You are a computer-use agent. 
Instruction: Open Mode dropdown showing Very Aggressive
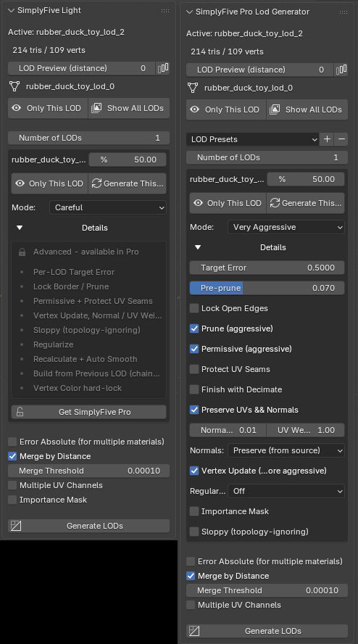tap(286, 227)
